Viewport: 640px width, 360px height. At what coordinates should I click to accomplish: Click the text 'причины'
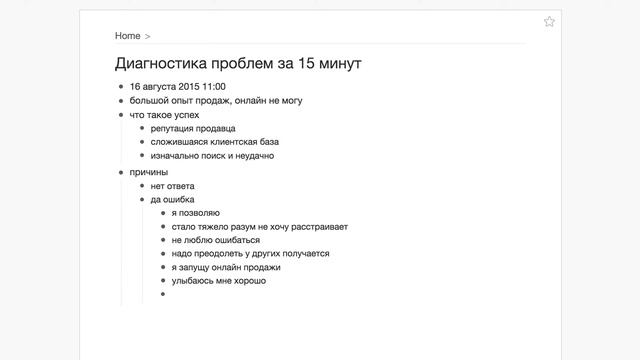pyautogui.click(x=149, y=172)
